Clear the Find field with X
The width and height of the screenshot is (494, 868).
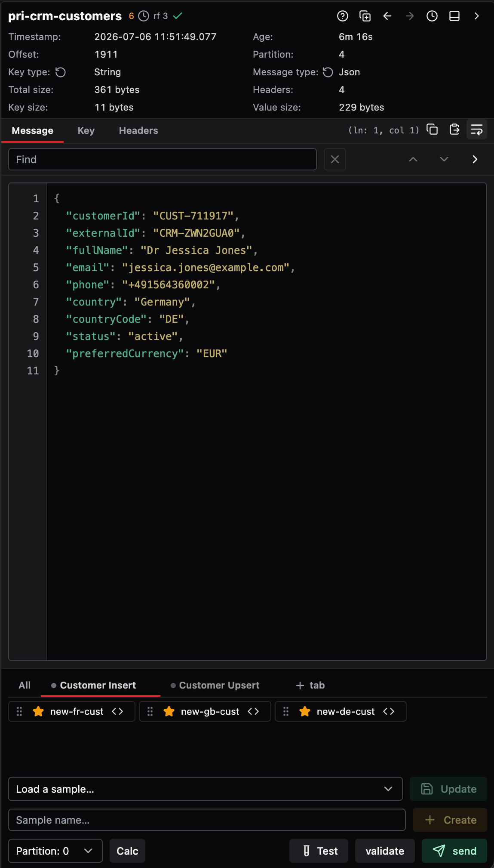point(335,159)
